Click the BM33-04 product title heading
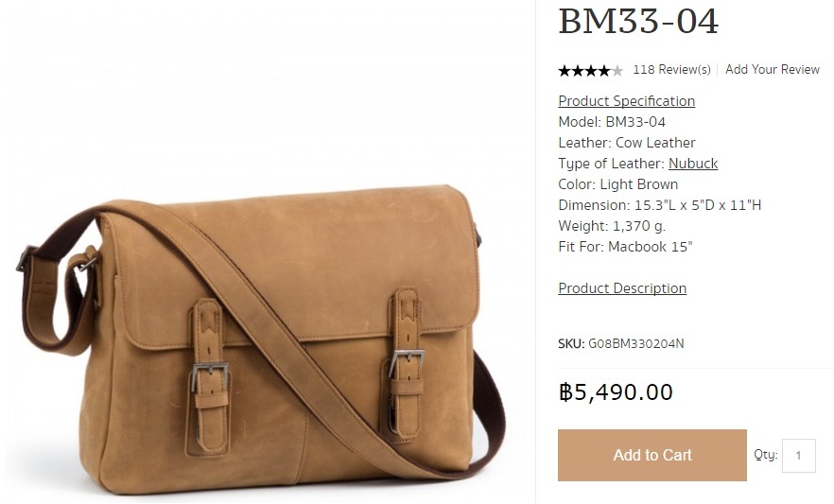Image resolution: width=834 pixels, height=504 pixels. 638,21
